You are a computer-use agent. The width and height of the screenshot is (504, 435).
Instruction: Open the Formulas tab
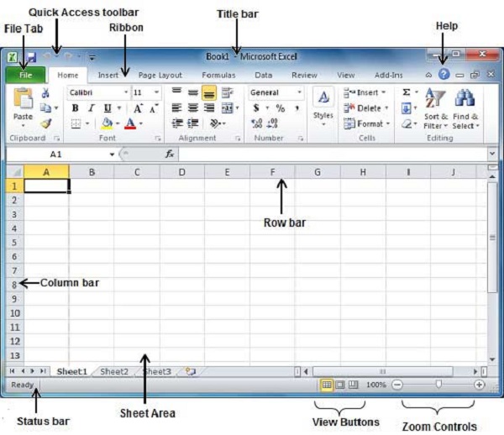coord(218,76)
